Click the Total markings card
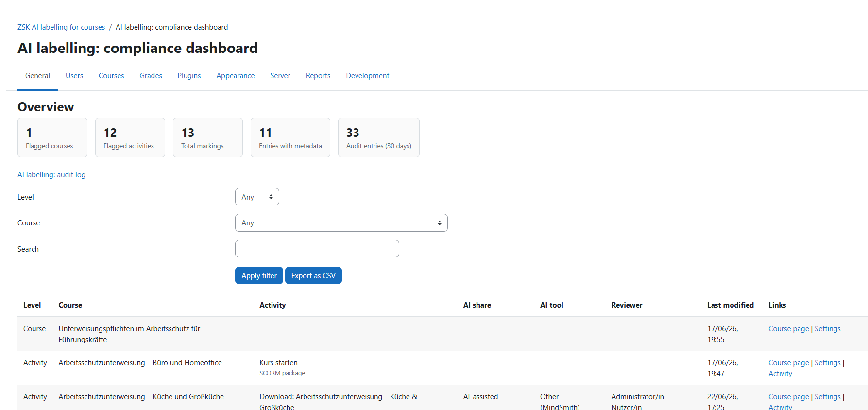The width and height of the screenshot is (868, 410). tap(208, 137)
